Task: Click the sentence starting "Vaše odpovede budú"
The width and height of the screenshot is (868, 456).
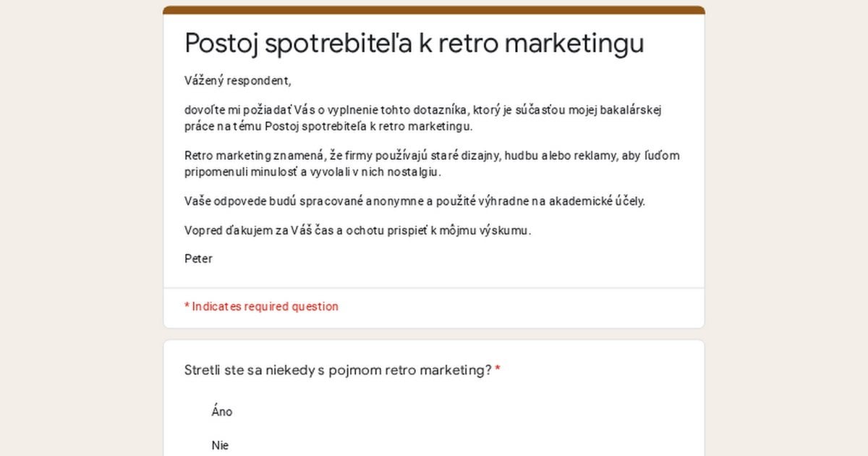Action: click(x=414, y=200)
